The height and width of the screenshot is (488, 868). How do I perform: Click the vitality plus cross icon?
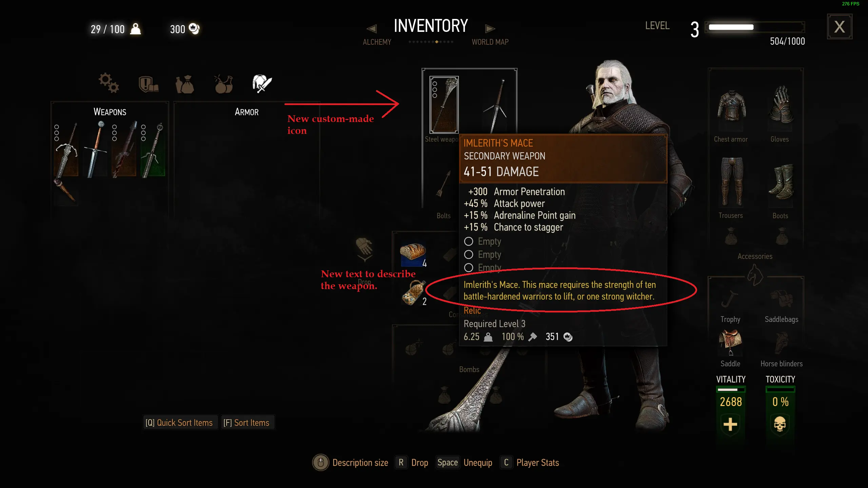pyautogui.click(x=730, y=424)
